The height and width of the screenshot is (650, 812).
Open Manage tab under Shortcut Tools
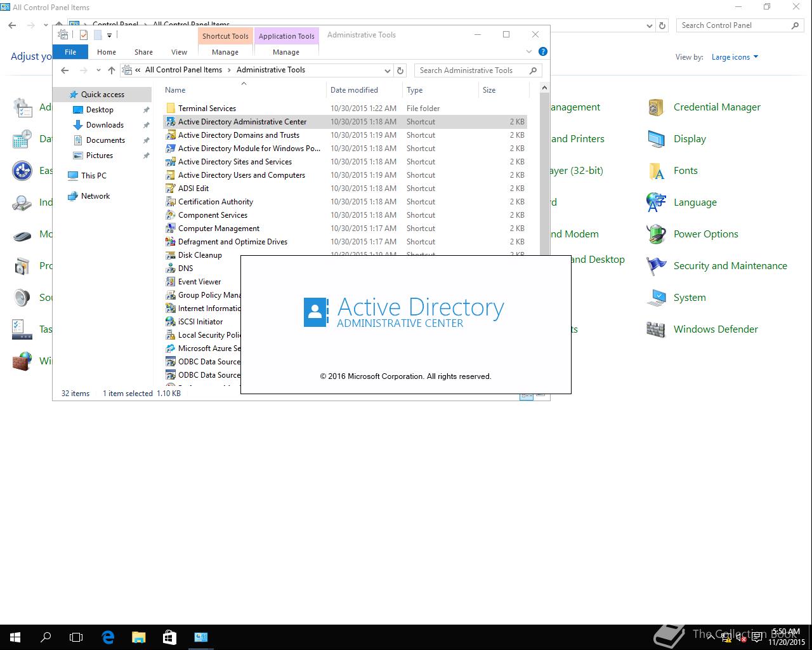pyautogui.click(x=225, y=52)
